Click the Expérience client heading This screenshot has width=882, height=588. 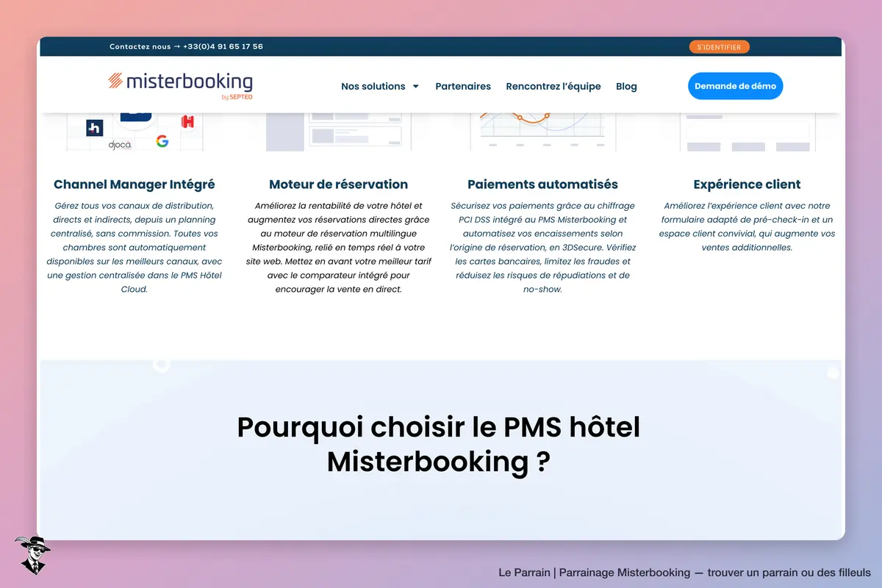point(747,184)
